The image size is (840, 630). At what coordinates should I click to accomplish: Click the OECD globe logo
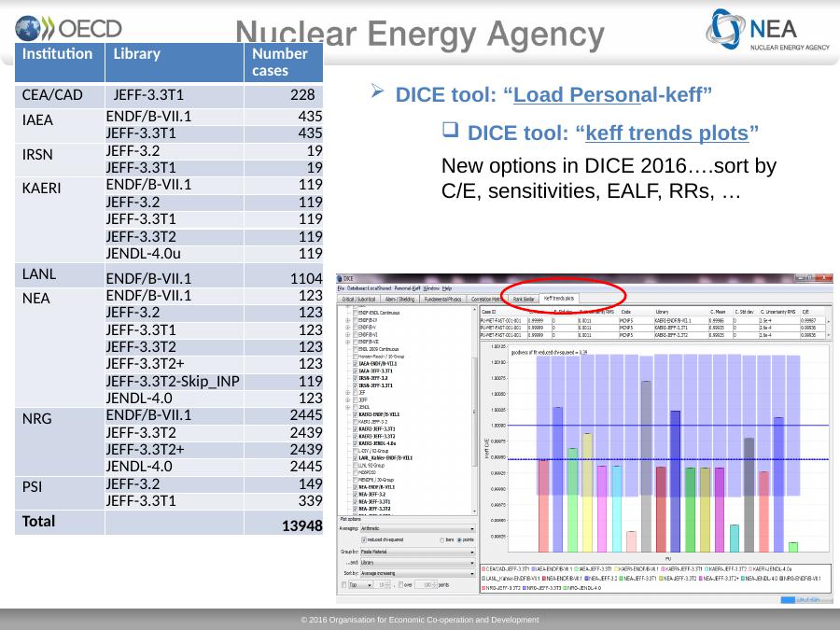tap(28, 27)
